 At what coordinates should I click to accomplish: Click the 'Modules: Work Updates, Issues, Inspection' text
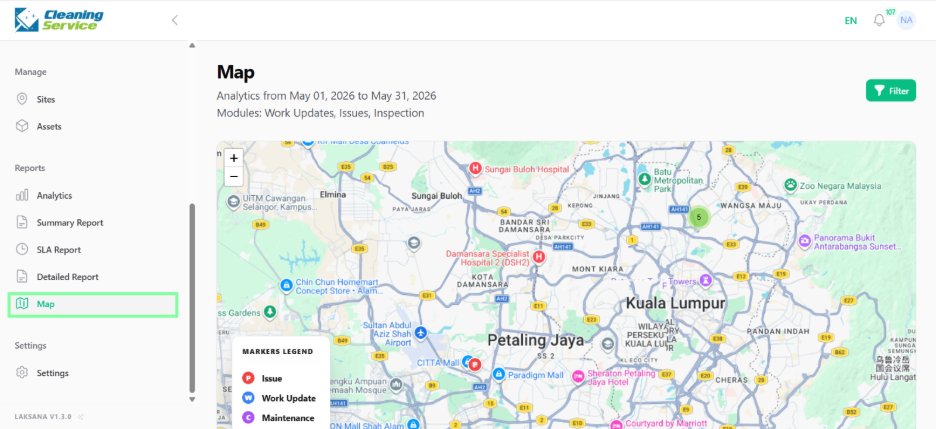click(x=321, y=113)
